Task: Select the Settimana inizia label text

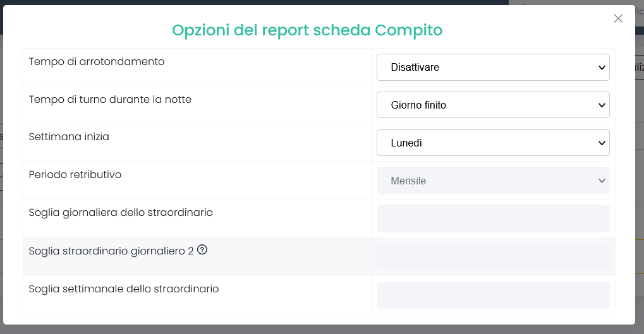Action: (x=69, y=136)
